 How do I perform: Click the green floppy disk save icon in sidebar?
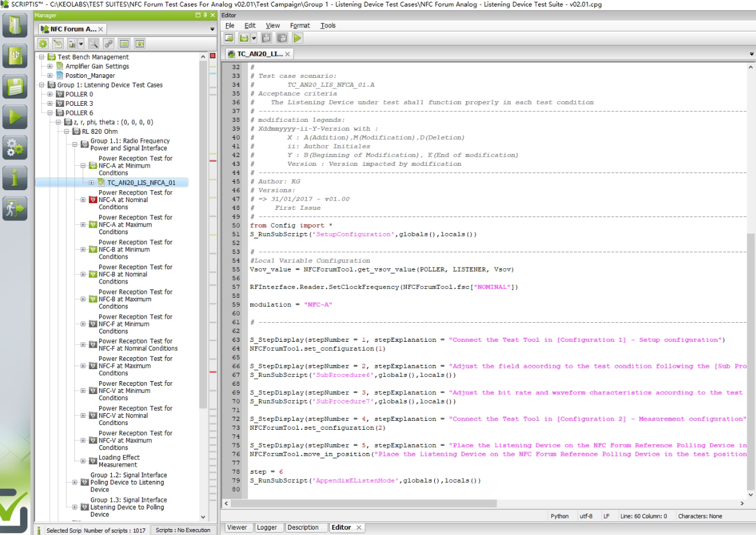[x=15, y=86]
